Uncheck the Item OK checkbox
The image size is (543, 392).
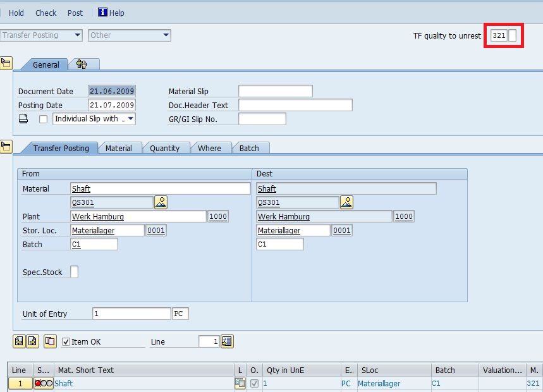66,341
